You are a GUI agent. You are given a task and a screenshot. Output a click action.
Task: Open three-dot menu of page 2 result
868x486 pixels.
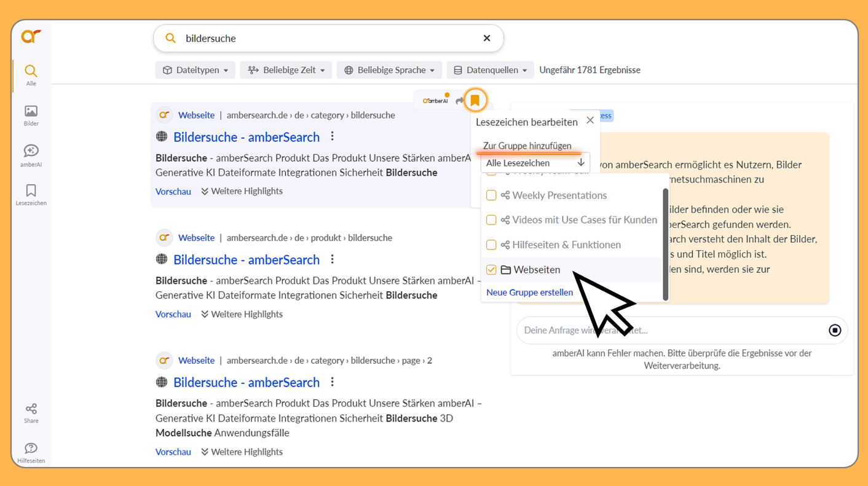pos(333,382)
